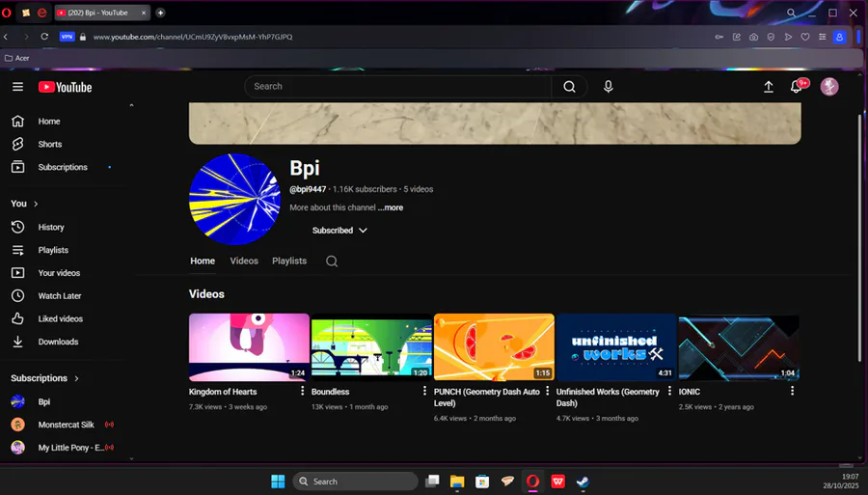This screenshot has height=495, width=868.
Task: Play the IONIC thumbnail
Action: [x=739, y=347]
